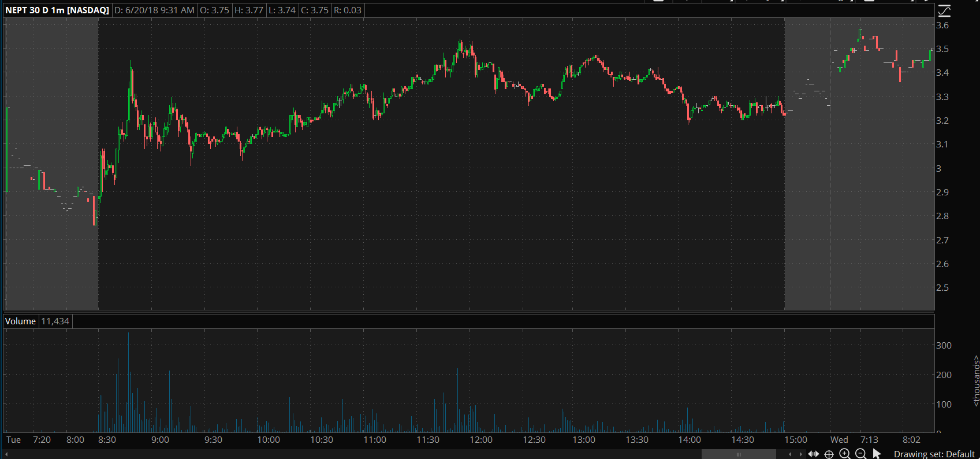Click the 3.4 price axis label

[x=942, y=73]
